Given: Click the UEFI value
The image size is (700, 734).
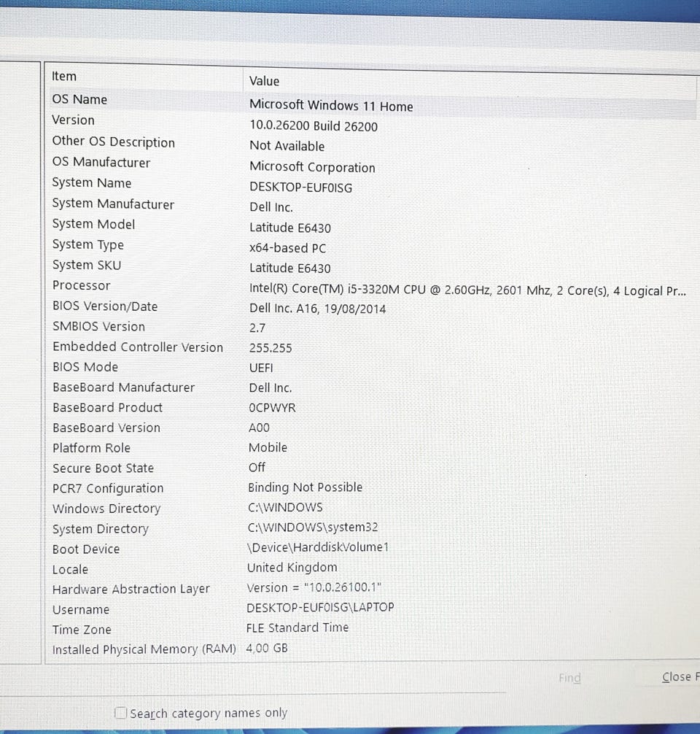Looking at the screenshot, I should tap(261, 368).
